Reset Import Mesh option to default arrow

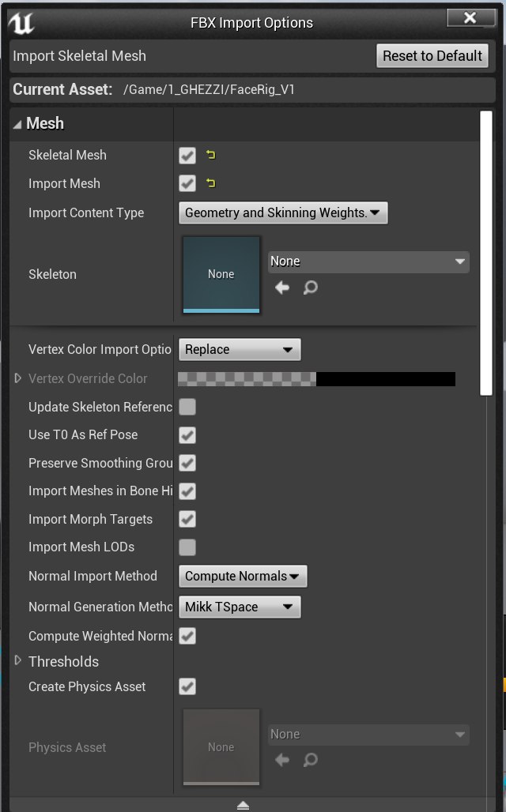pos(210,182)
